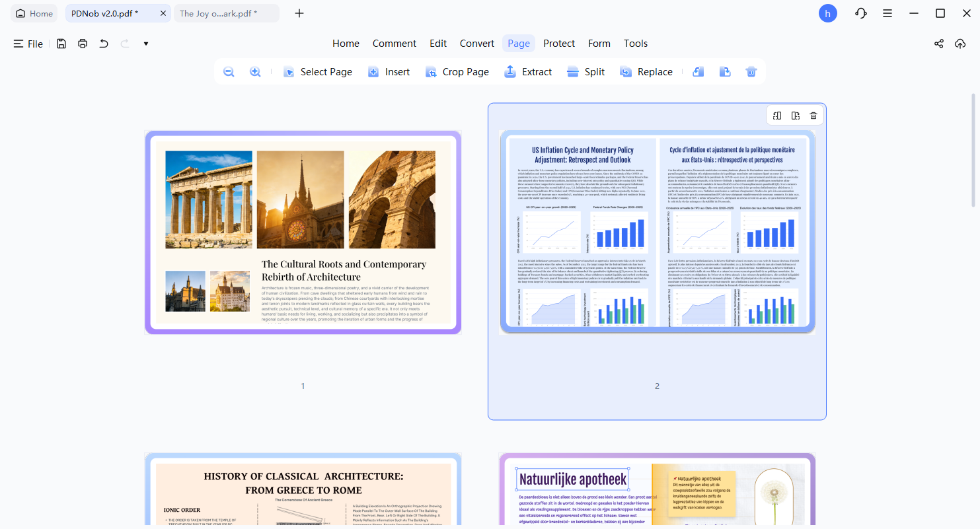Viewport: 980px width, 529px height.
Task: Select the Crop Page tool
Action: point(457,71)
